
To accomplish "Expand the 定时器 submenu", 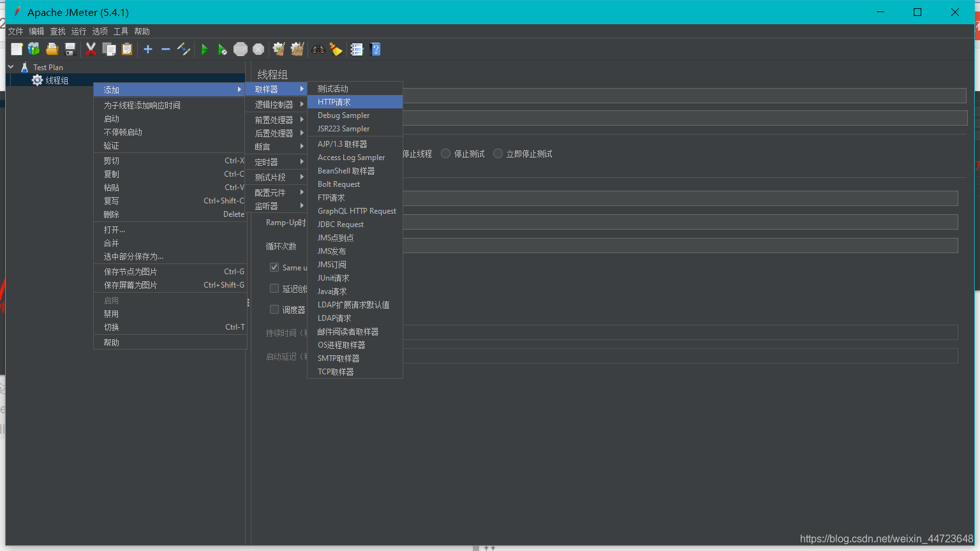I will click(x=276, y=162).
